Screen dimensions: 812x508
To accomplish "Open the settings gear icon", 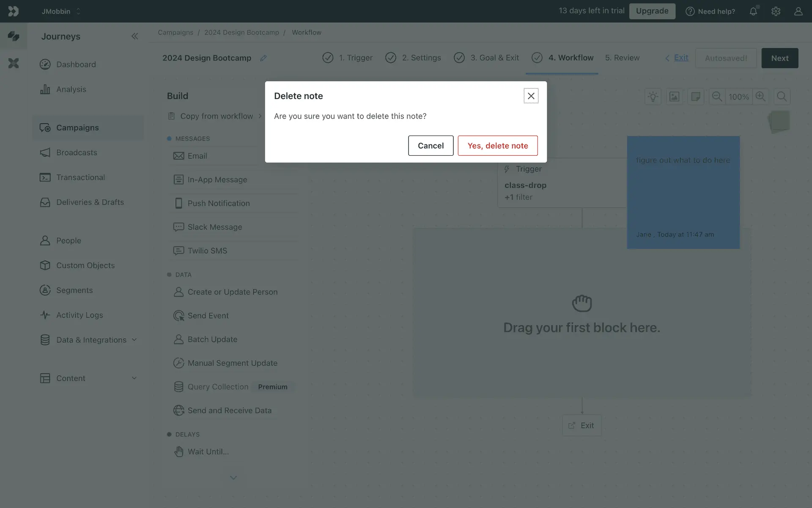I will pyautogui.click(x=776, y=11).
